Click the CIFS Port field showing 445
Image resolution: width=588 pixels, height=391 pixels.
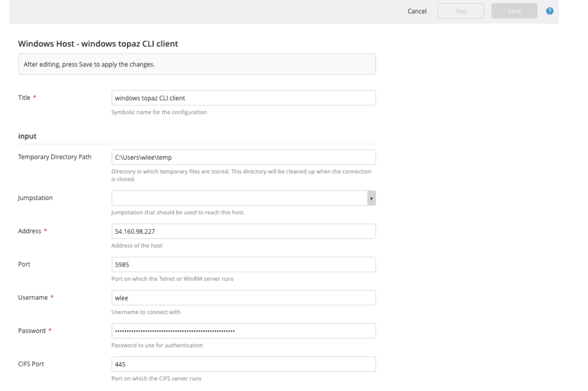(243, 364)
